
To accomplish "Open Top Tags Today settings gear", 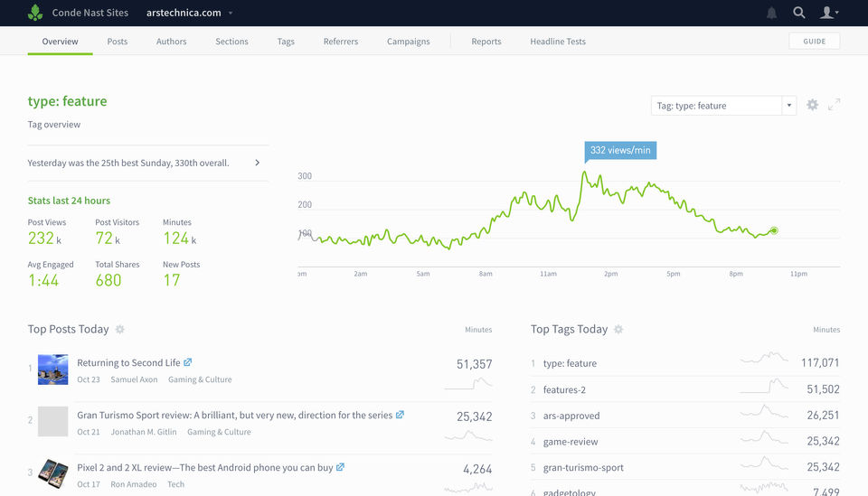I will click(618, 330).
